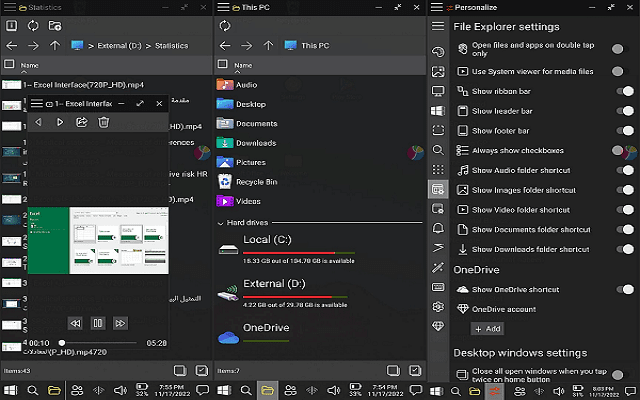640x400 pixels.
Task: Refresh the This PC window
Action: pyautogui.click(x=225, y=26)
